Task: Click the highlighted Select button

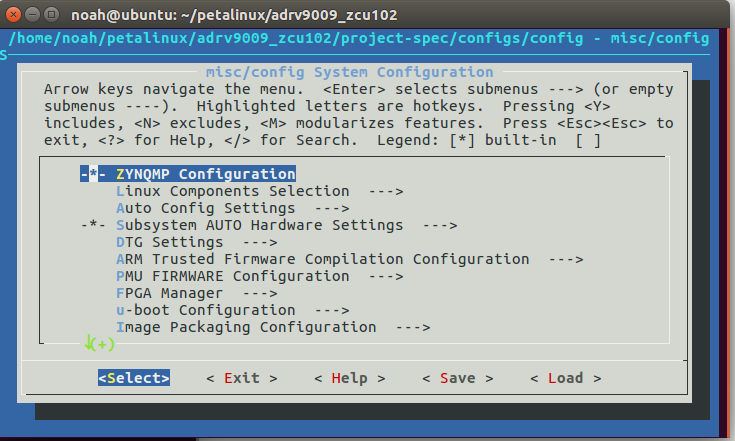Action: coord(134,378)
